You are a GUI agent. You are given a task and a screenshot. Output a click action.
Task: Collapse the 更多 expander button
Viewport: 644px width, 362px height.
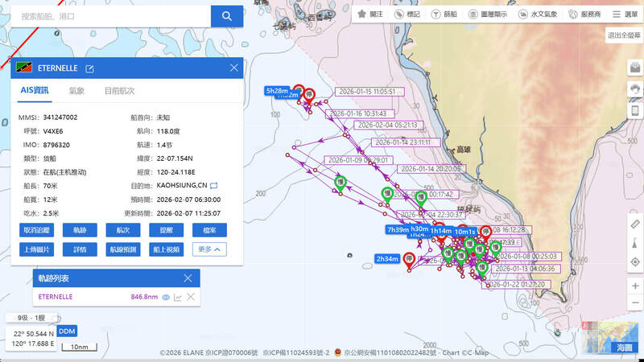click(208, 249)
